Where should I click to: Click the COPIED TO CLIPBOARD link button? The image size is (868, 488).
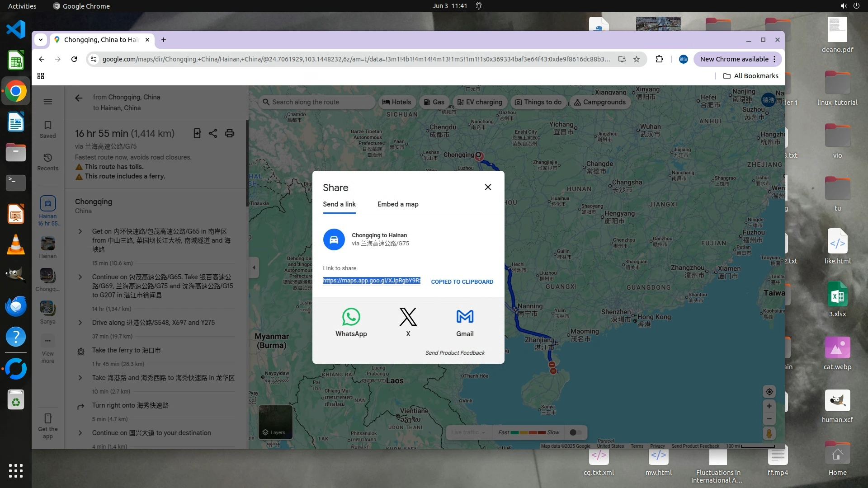[462, 282]
